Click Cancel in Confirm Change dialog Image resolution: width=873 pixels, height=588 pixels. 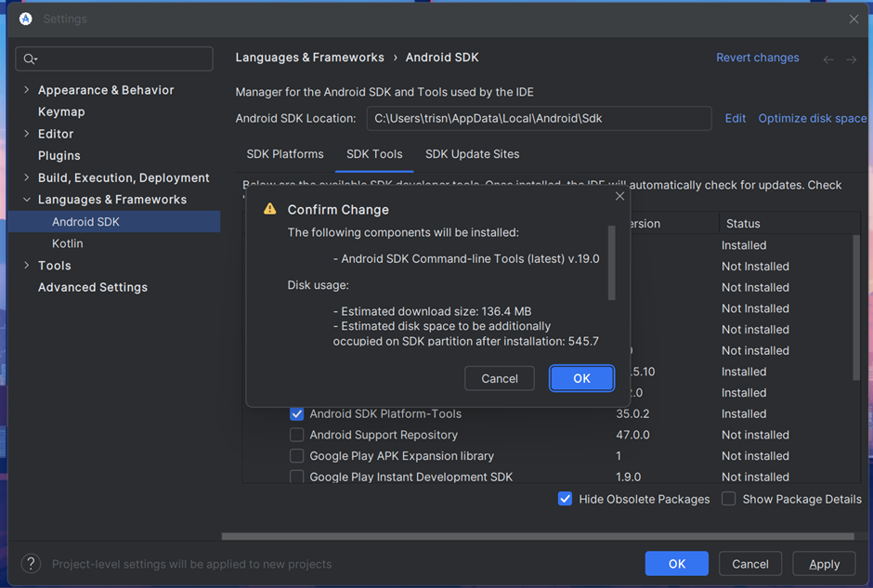(x=500, y=379)
